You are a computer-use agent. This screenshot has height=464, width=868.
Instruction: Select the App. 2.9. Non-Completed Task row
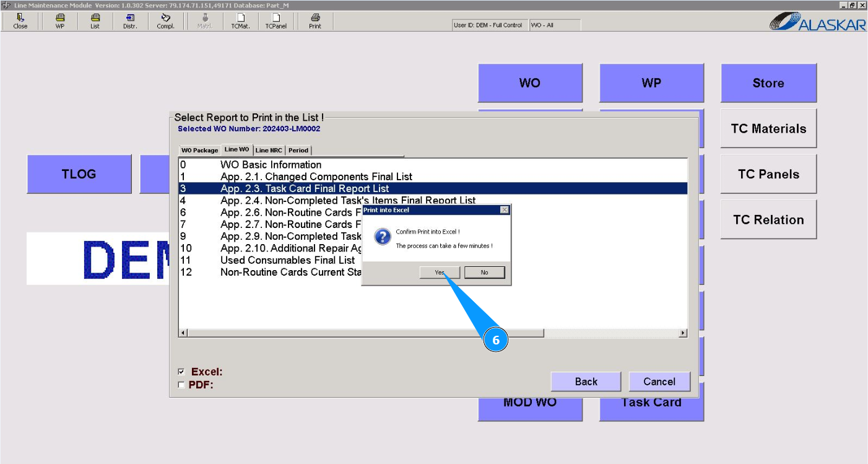270,236
